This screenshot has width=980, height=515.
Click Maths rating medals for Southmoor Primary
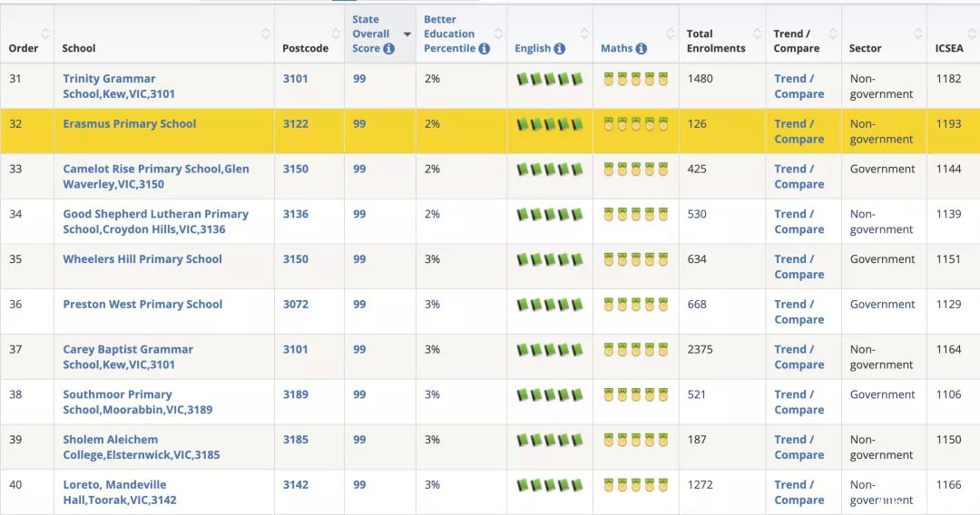(635, 394)
